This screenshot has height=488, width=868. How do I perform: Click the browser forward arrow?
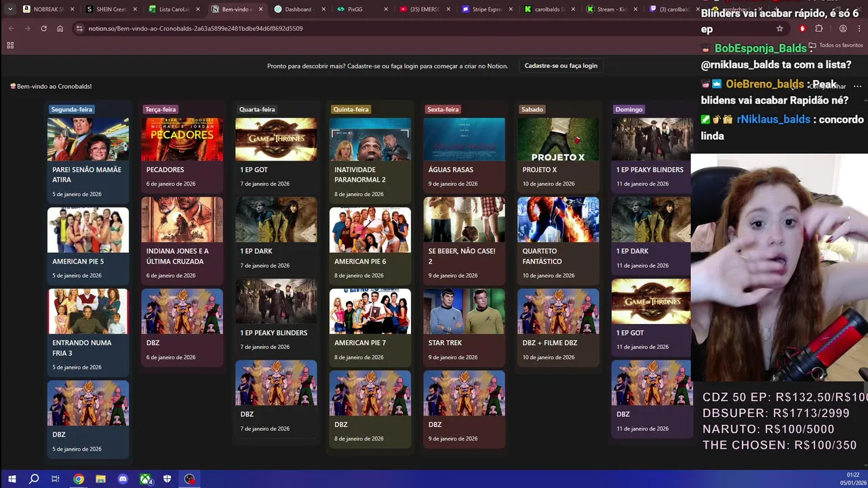(27, 28)
